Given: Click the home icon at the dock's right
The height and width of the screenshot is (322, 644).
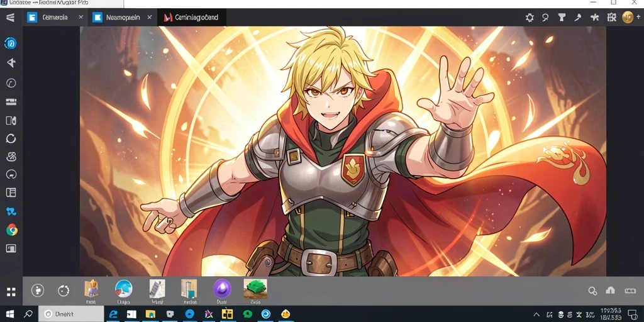Looking at the screenshot, I should [610, 291].
